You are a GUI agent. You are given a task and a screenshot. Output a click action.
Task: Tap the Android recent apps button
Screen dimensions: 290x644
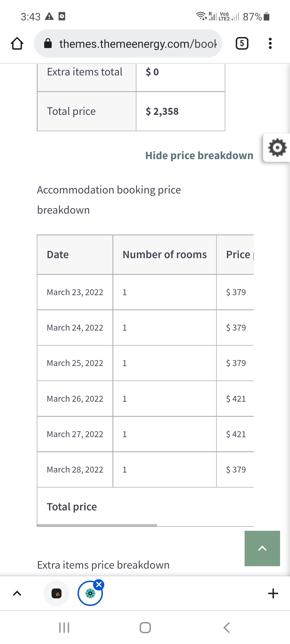coord(64,628)
